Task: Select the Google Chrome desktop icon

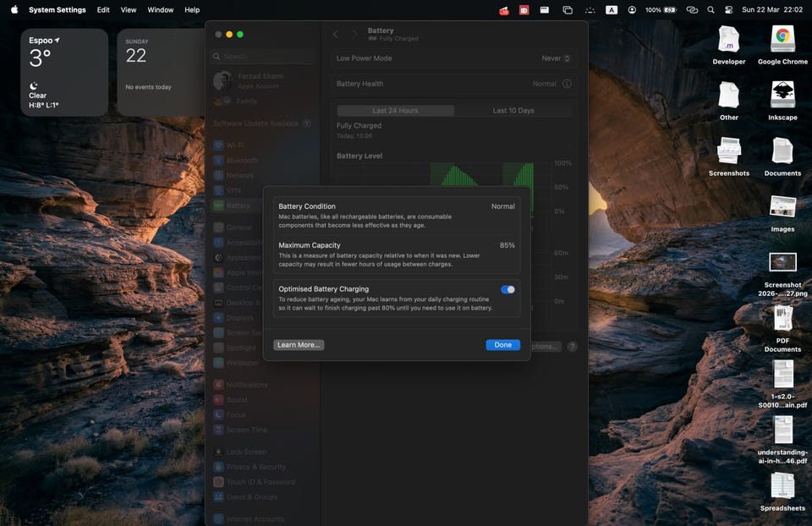Action: tap(782, 40)
